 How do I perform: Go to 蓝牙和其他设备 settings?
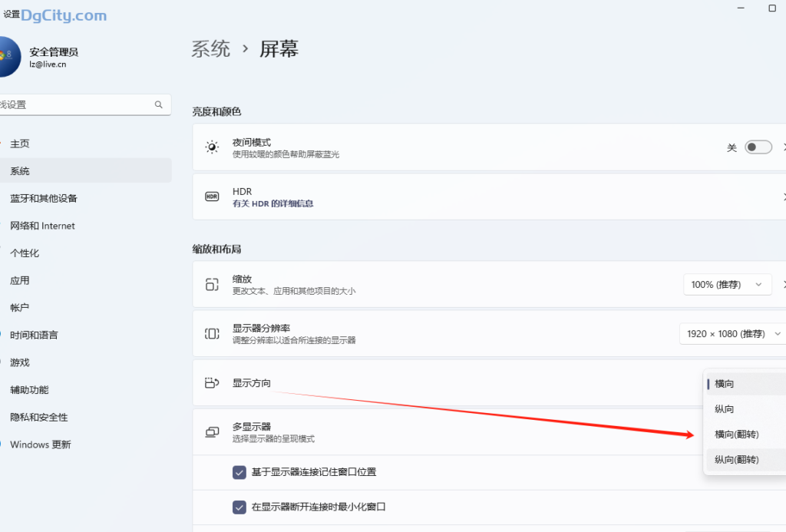(45, 198)
